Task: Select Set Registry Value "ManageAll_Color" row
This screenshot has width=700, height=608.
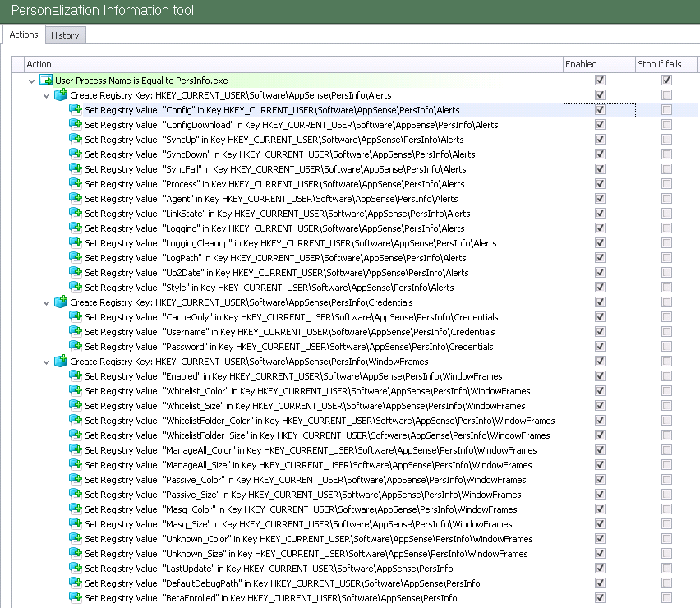Action: [x=311, y=450]
